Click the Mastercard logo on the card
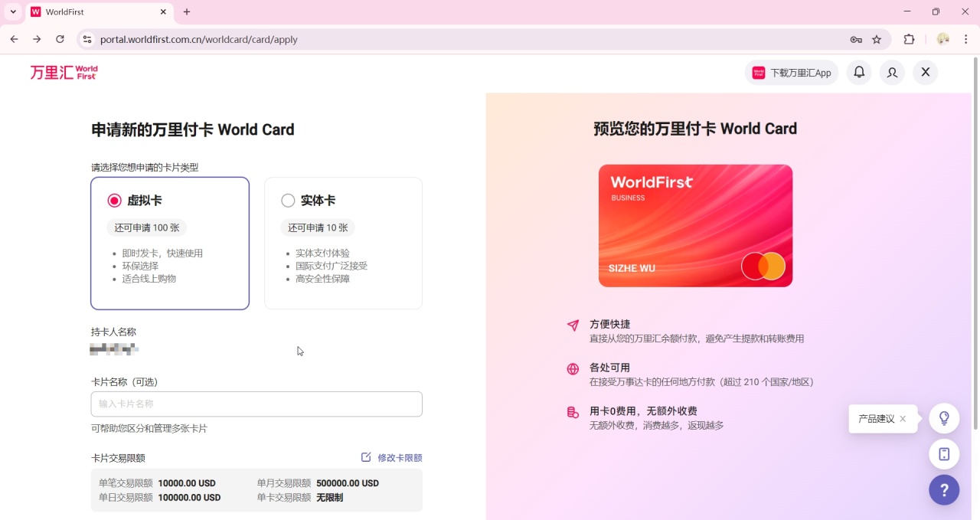 point(763,266)
